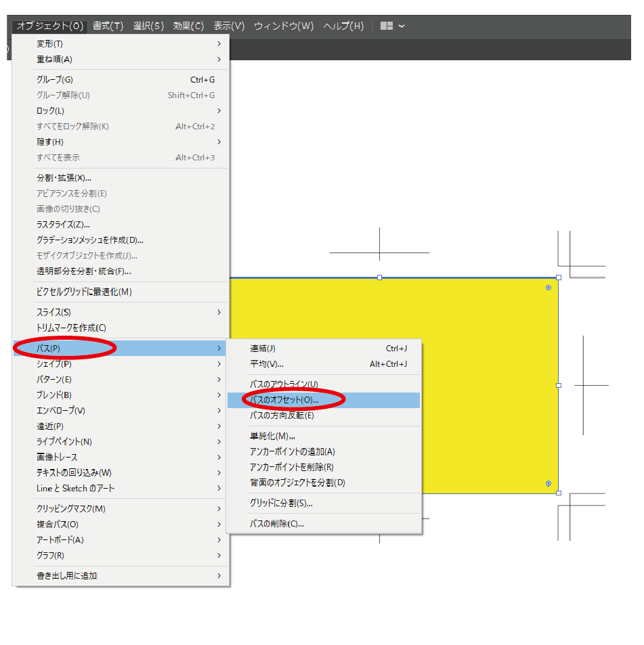Open the 効果(C) menu
The width and height of the screenshot is (644, 645).
188,26
